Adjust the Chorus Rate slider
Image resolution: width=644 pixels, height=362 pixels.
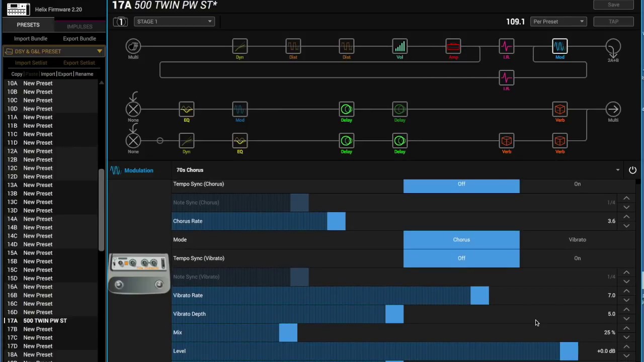[336, 221]
